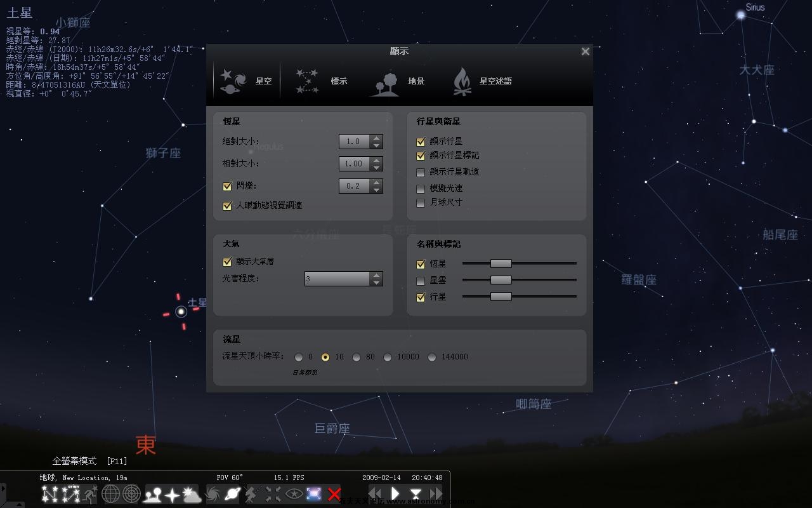This screenshot has height=508, width=812.
Task: Uncheck 顯示行星 checkbox
Action: coord(420,142)
